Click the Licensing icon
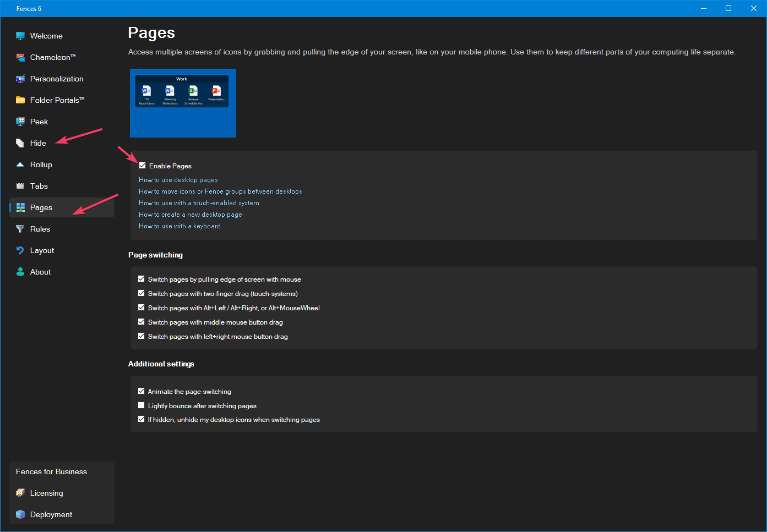The height and width of the screenshot is (532, 767). point(20,493)
